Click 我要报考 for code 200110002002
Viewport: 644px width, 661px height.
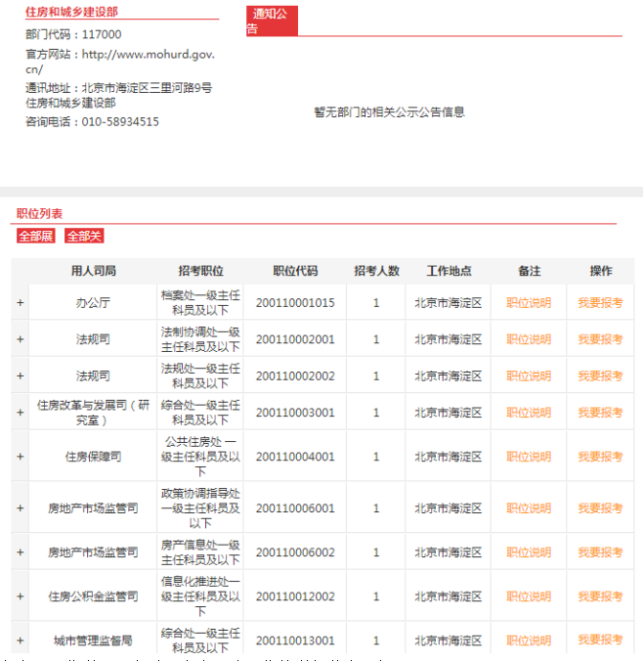600,376
